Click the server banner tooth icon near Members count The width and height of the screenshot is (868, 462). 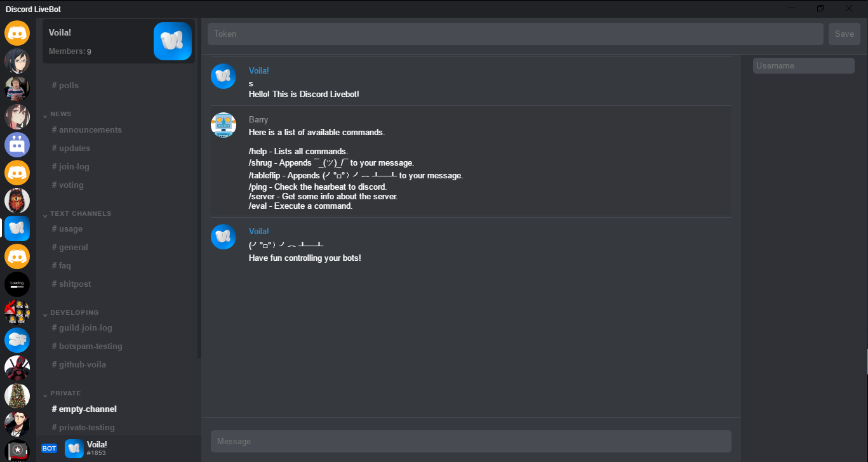(x=172, y=41)
